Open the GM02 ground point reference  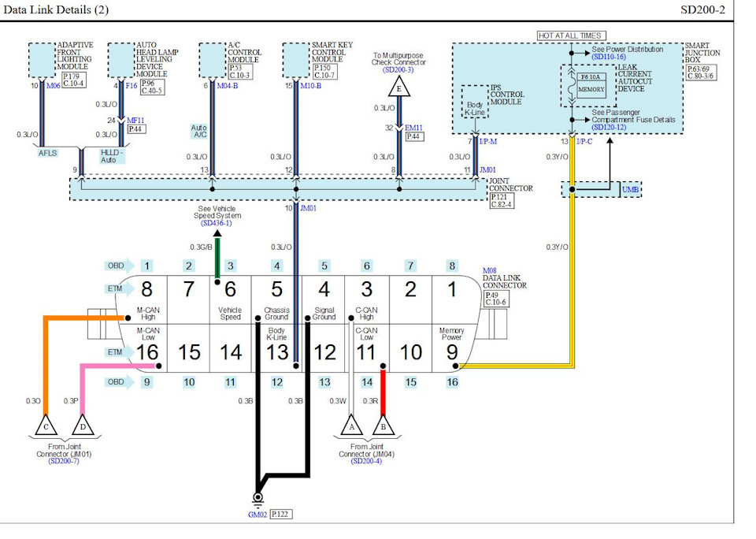tap(258, 515)
